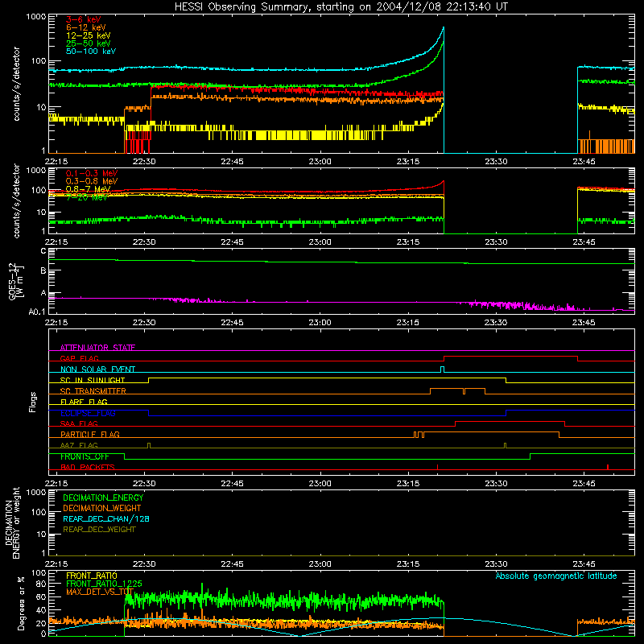The image size is (644, 644).
Task: Click the red BAD_PACKETS tick near 23:49
Action: click(608, 467)
